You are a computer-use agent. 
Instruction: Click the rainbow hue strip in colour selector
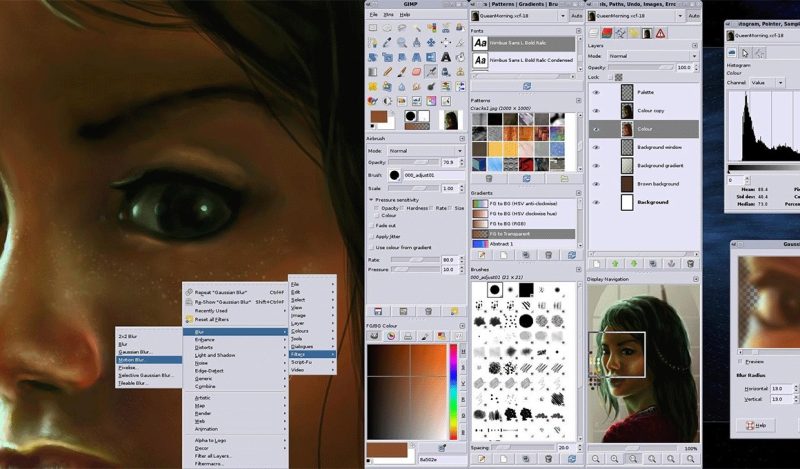tap(453, 391)
